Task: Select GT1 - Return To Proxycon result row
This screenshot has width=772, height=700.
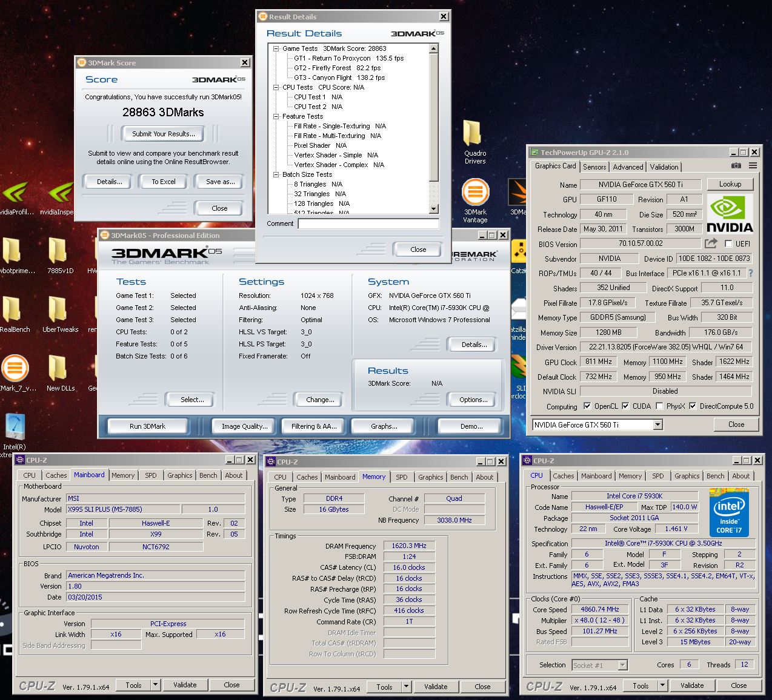Action: (348, 58)
